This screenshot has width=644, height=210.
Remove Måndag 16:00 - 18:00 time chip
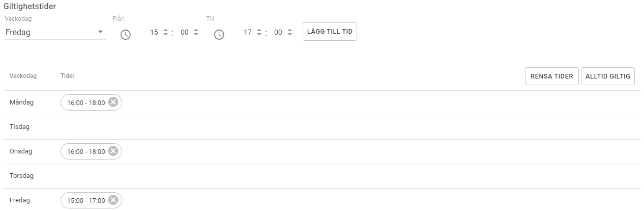pos(113,102)
